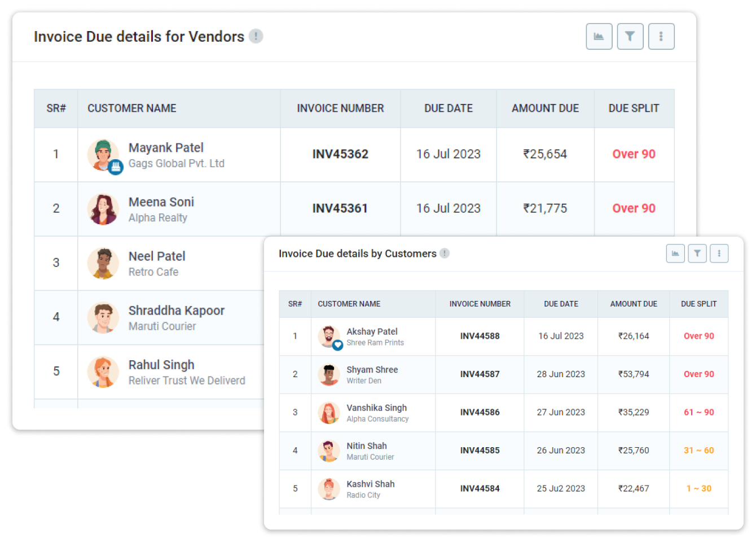Toggle the Over 90 due split for Meena Soni
Image resolution: width=756 pixels, height=542 pixels.
634,208
